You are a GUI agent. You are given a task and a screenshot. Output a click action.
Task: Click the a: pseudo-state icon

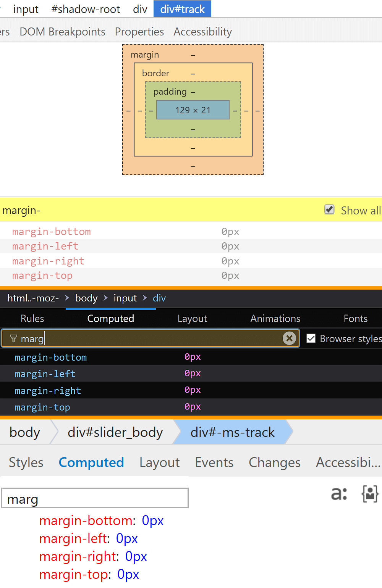tap(339, 493)
